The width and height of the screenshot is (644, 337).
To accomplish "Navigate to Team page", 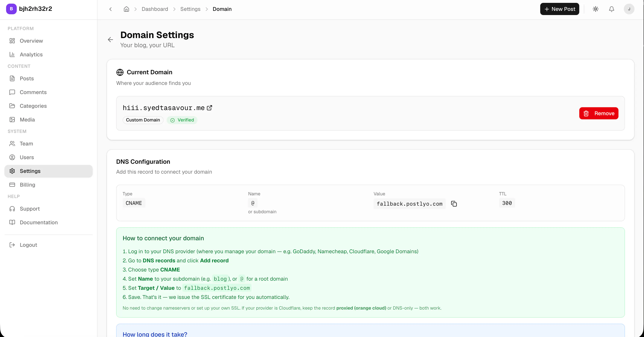I will tap(49, 144).
